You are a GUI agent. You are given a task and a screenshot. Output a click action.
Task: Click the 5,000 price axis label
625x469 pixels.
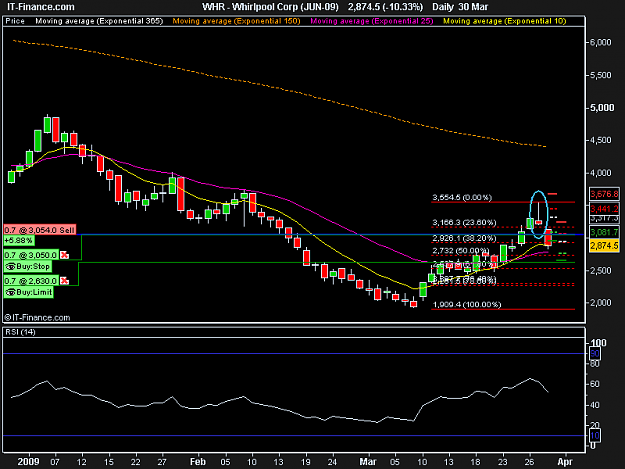point(602,108)
